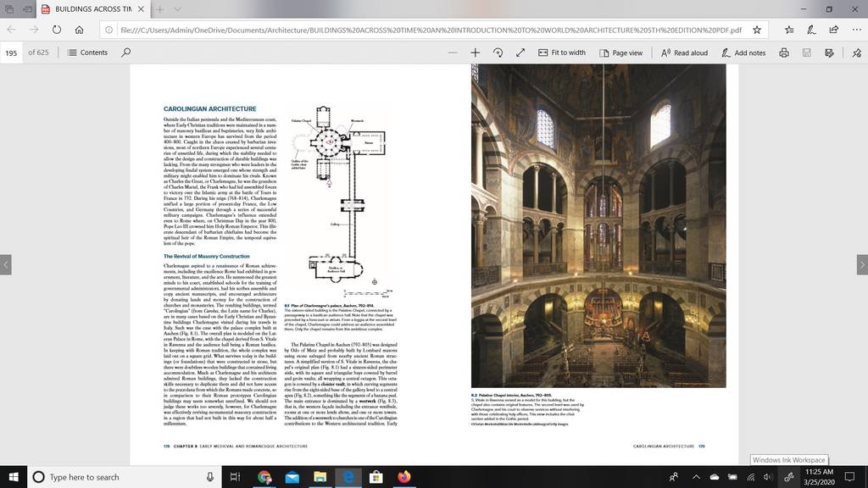Start Read aloud
The height and width of the screenshot is (488, 868).
(x=684, y=53)
